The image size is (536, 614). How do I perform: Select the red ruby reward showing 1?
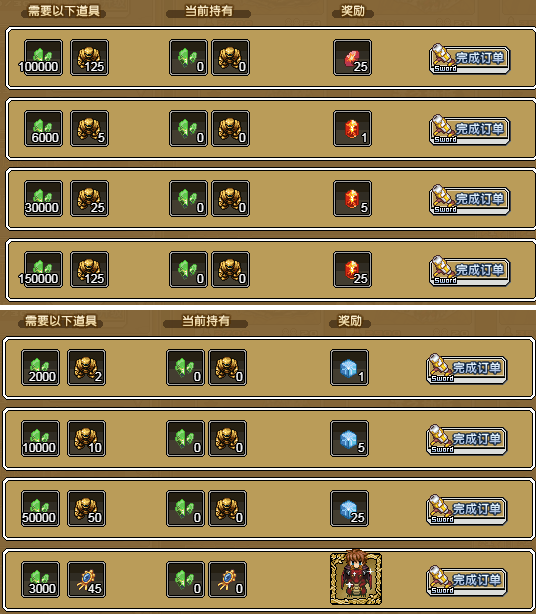click(x=352, y=128)
